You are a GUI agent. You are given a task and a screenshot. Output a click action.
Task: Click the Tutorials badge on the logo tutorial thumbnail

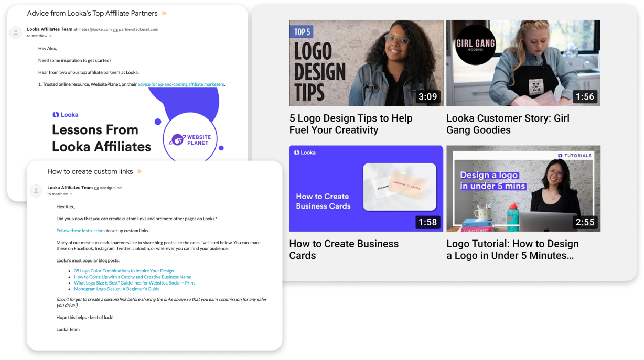pyautogui.click(x=575, y=156)
